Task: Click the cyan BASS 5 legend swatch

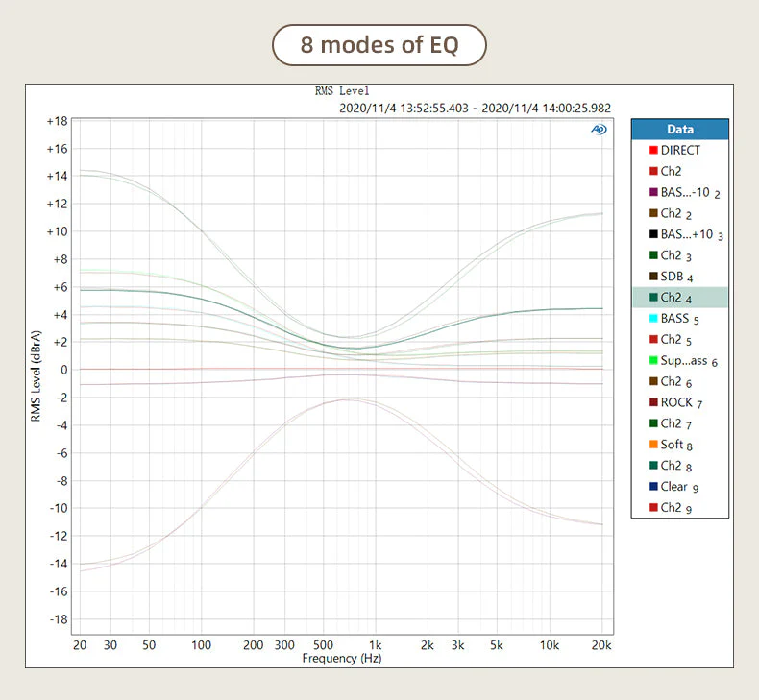Action: click(x=653, y=319)
